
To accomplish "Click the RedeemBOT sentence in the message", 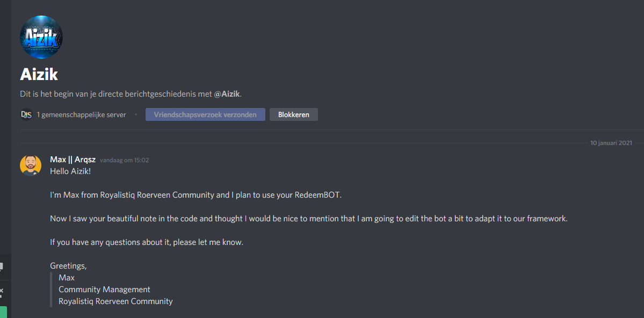I will coord(196,195).
